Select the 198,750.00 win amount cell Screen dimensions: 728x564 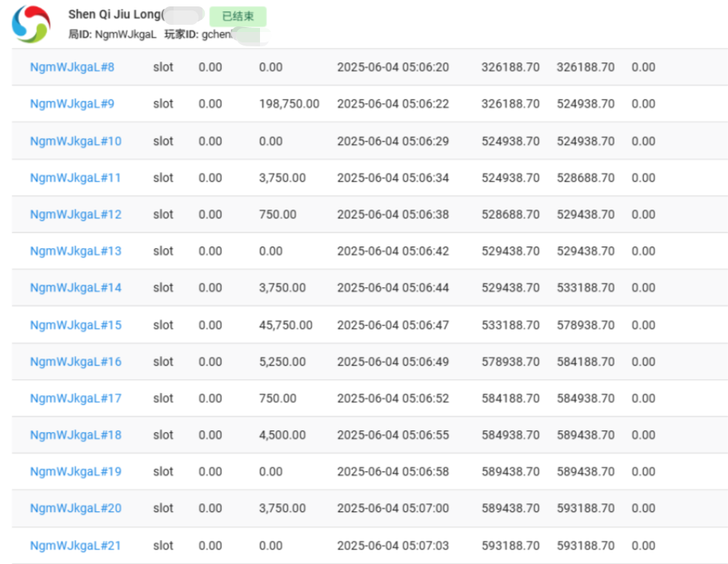289,104
